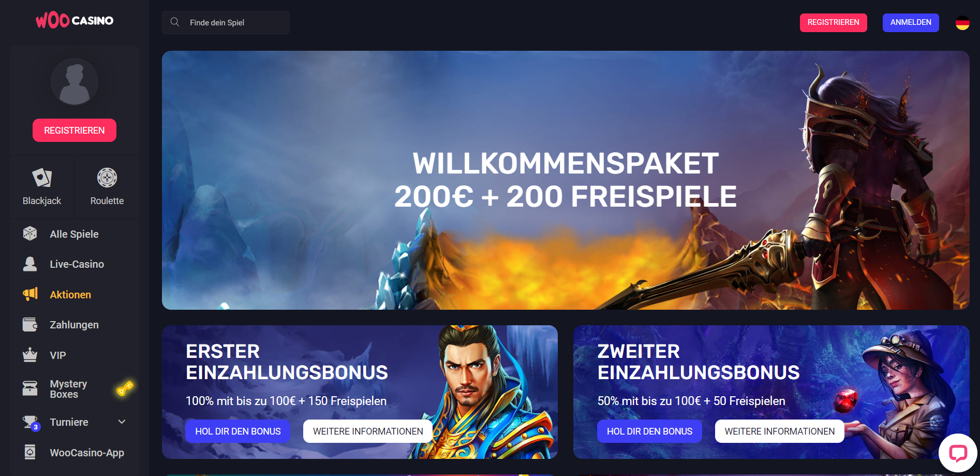Click the Zahlungen wallet icon
The image size is (980, 476).
click(30, 325)
